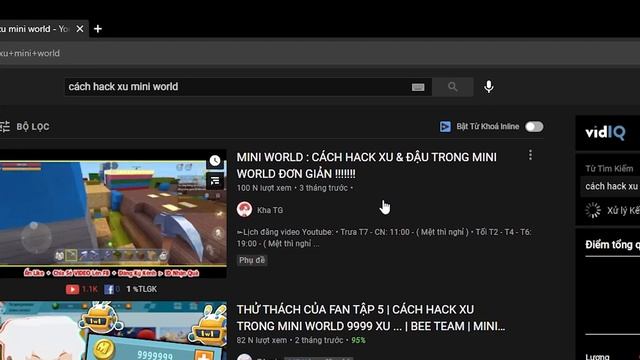
Task: Open the on-screen keyboard icon in search box
Action: 418,87
